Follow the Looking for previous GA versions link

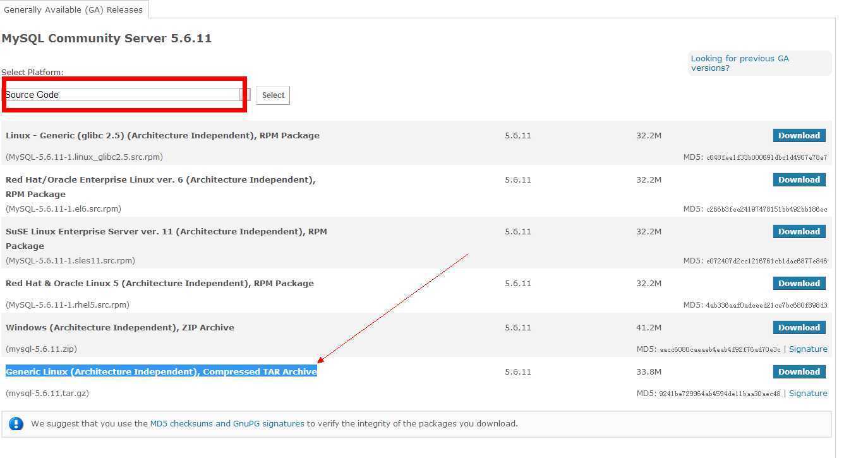tap(740, 63)
